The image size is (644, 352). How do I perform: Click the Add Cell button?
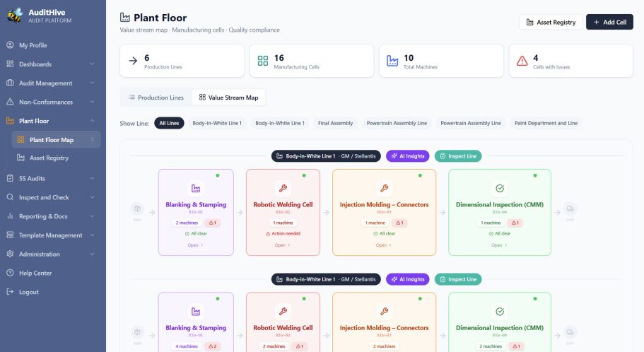[609, 22]
